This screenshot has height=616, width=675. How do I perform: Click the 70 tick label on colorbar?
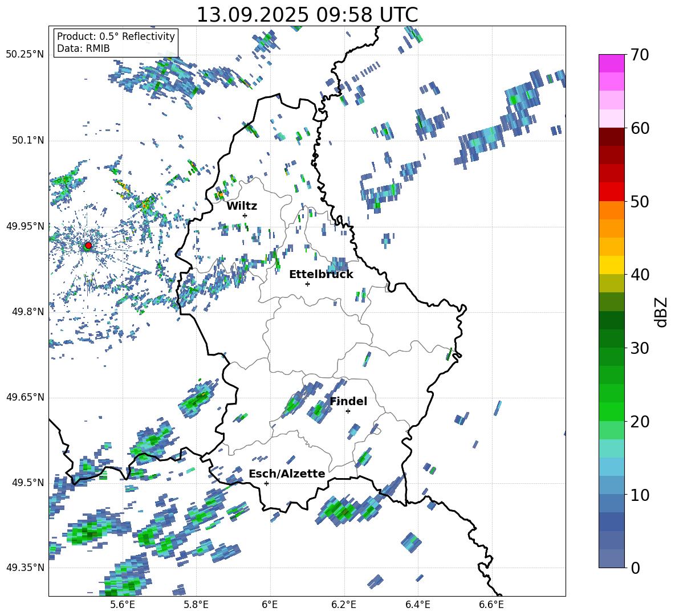coord(640,55)
